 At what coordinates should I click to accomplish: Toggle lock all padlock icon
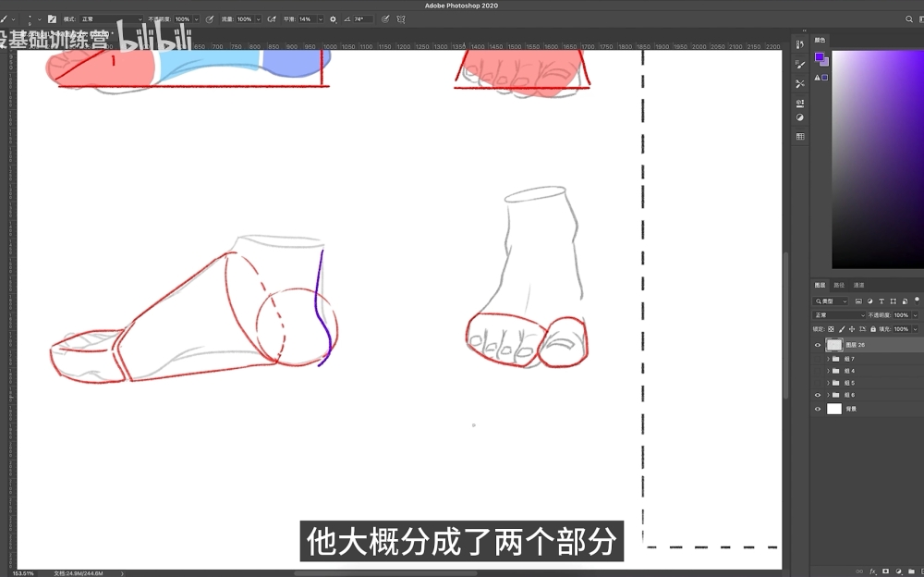[x=873, y=329]
